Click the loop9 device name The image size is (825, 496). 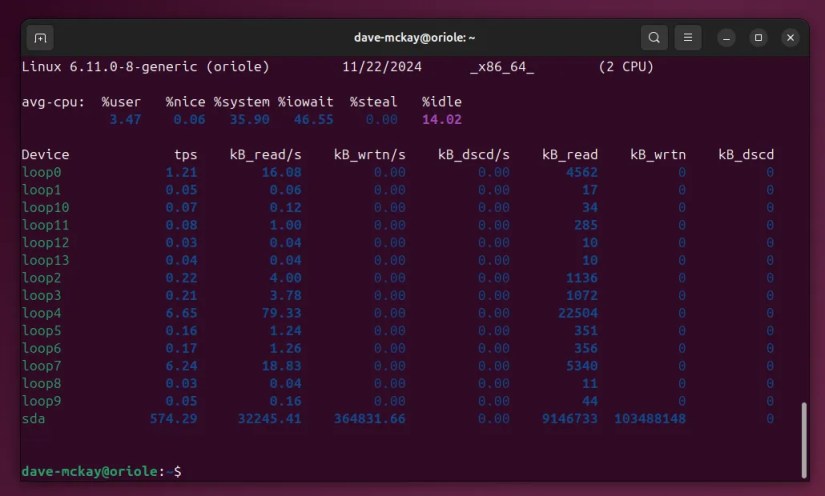(42, 401)
